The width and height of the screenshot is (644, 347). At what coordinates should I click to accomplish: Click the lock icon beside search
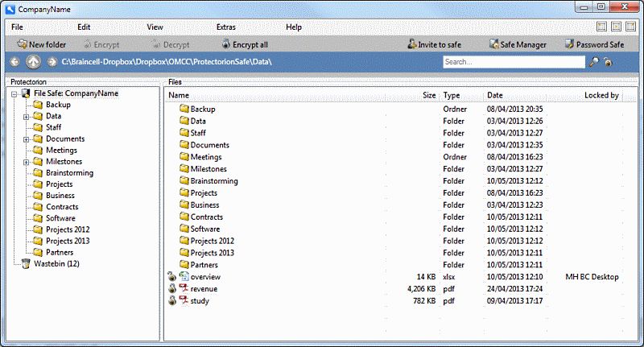coord(608,62)
